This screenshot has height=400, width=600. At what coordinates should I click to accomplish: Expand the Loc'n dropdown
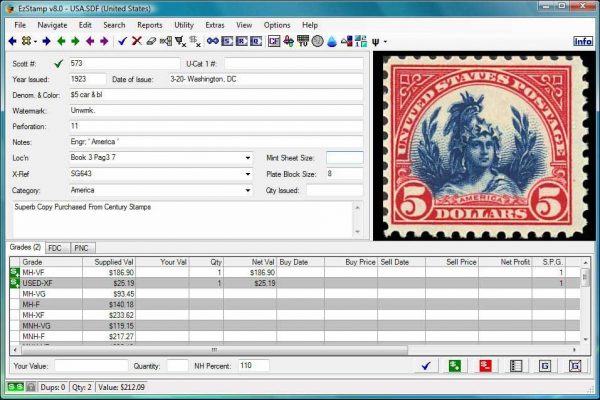(x=247, y=157)
